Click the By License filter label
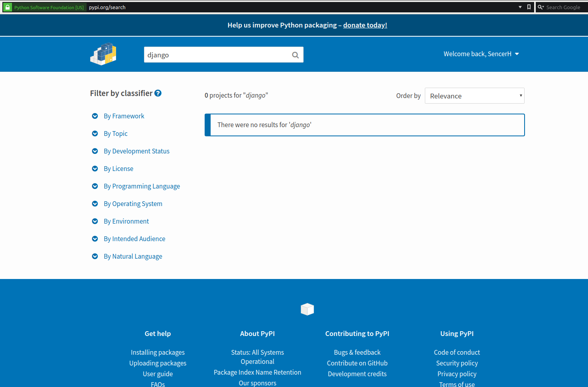588x387 pixels. click(118, 169)
